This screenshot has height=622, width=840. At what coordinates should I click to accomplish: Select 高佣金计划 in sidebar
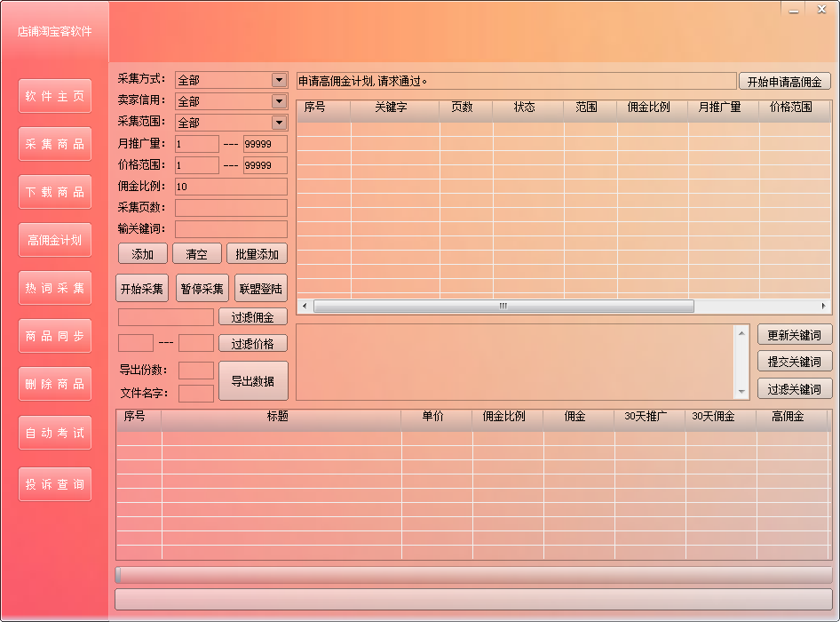(55, 240)
